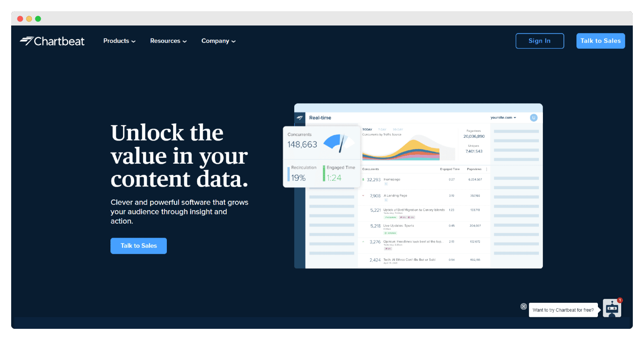Click the Concurrents value 148,663
The height and width of the screenshot is (340, 644).
click(x=302, y=144)
